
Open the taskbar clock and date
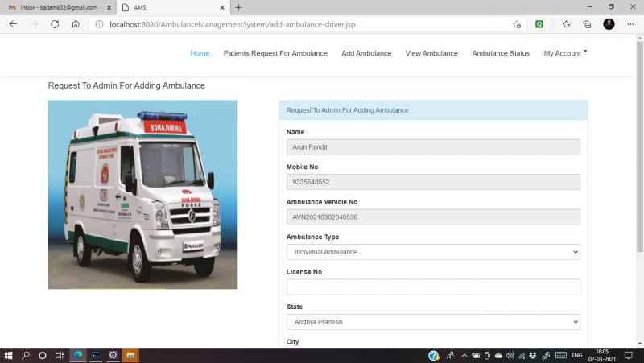[x=601, y=355]
